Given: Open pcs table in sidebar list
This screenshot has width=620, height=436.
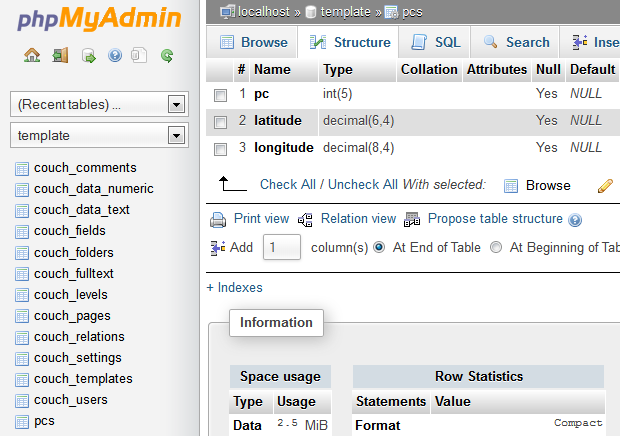Looking at the screenshot, I should click(x=44, y=421).
